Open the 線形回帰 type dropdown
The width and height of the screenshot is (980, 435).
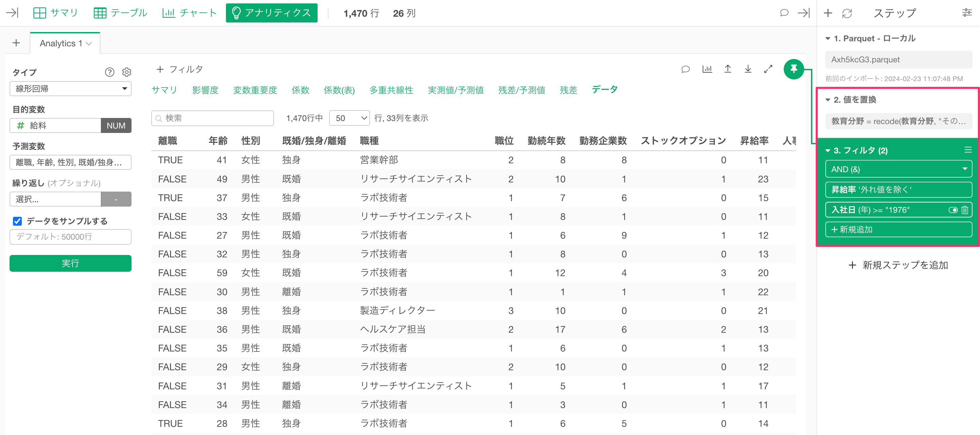pos(71,89)
